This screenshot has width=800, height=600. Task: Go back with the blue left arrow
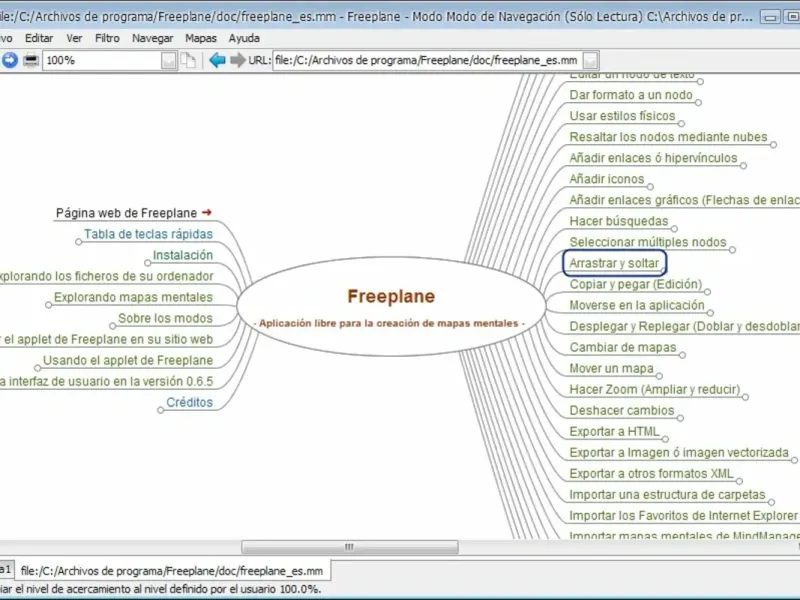coord(217,60)
